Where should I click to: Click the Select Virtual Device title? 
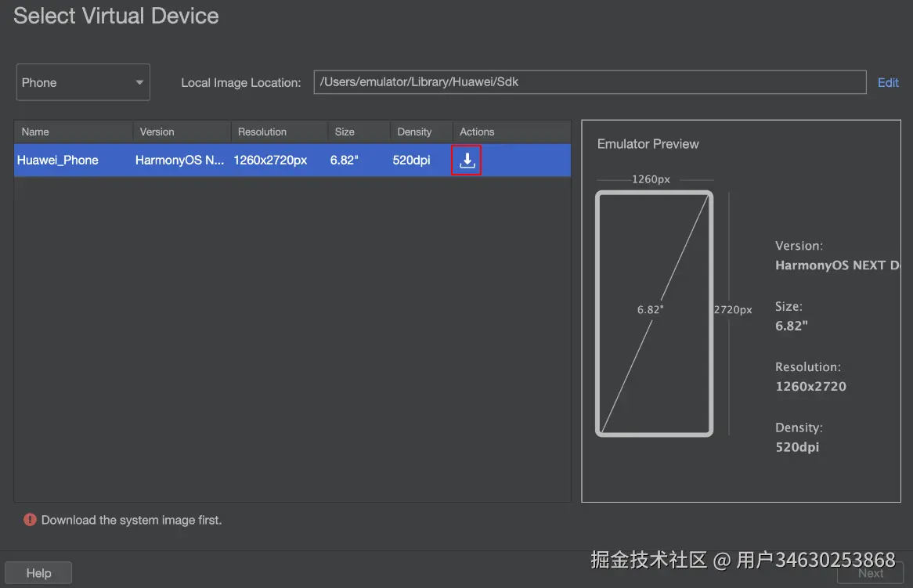[x=116, y=16]
